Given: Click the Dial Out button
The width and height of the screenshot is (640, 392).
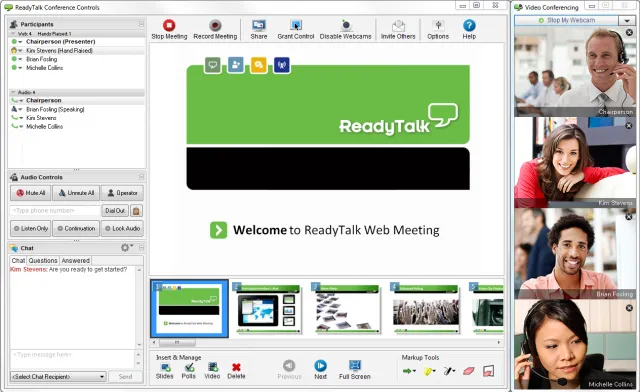Looking at the screenshot, I should pyautogui.click(x=115, y=211).
